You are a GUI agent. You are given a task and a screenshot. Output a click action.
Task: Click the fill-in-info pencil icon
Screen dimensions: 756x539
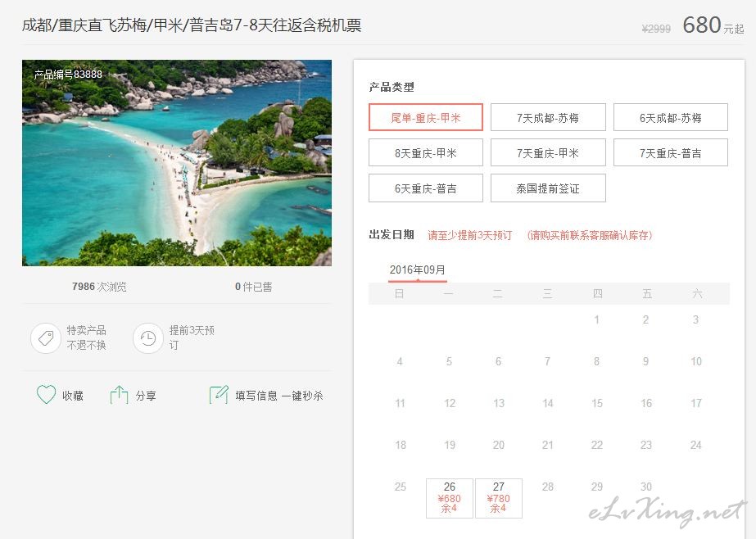click(x=219, y=394)
